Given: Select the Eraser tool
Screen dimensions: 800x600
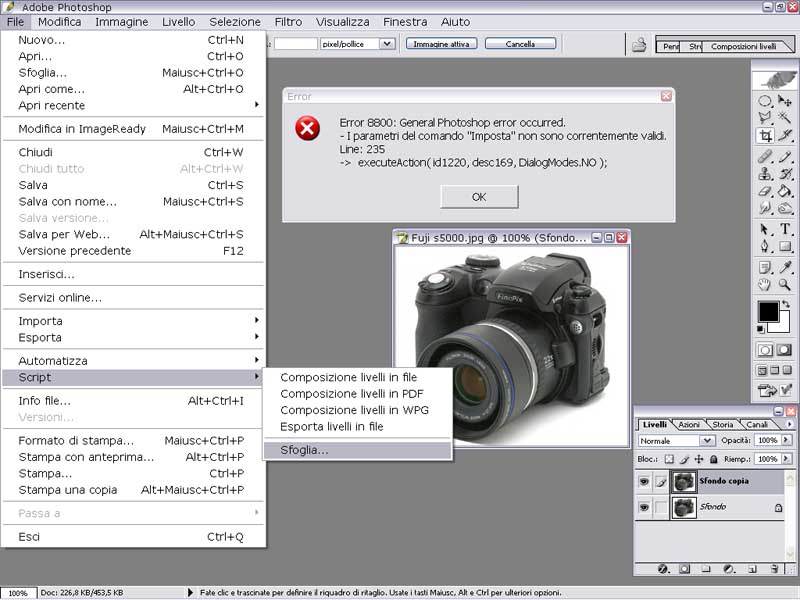Looking at the screenshot, I should click(x=765, y=191).
